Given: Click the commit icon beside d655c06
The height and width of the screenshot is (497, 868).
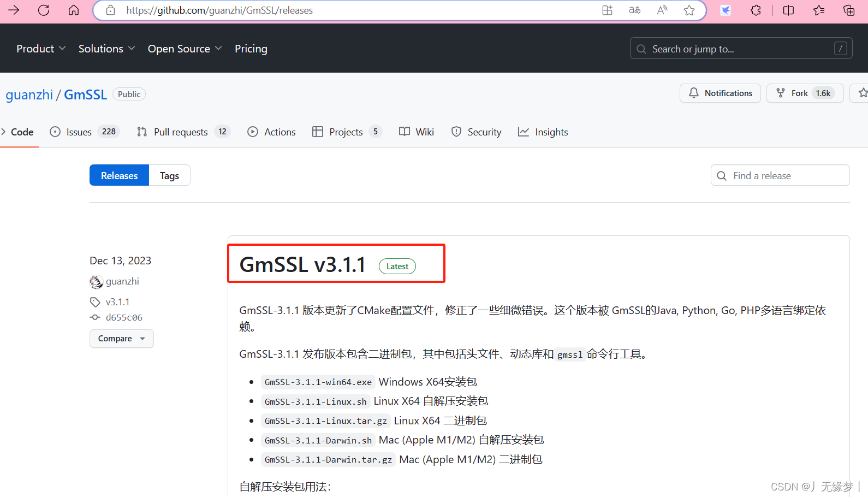Looking at the screenshot, I should click(95, 317).
